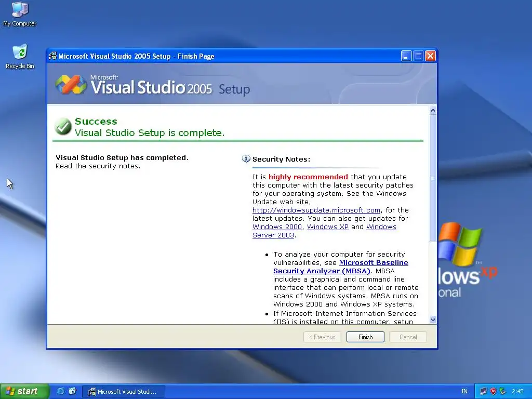Click the scrollbar up arrow
The height and width of the screenshot is (399, 532).
(x=433, y=110)
